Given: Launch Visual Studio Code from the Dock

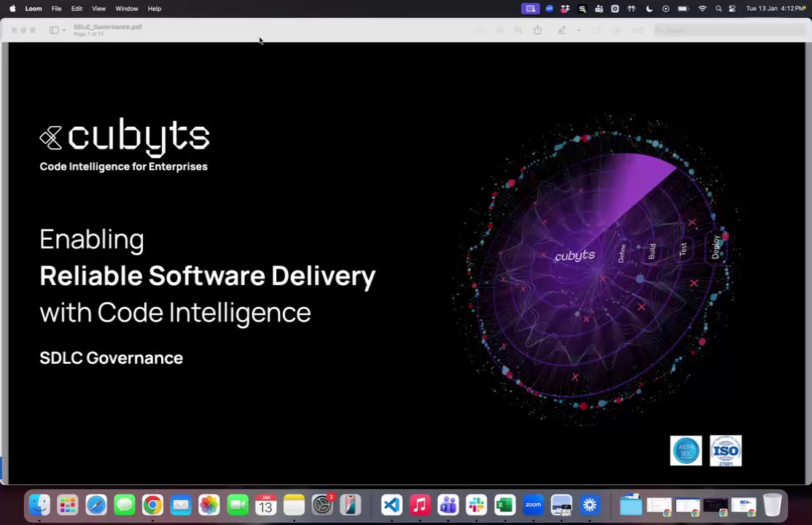Looking at the screenshot, I should (x=392, y=505).
